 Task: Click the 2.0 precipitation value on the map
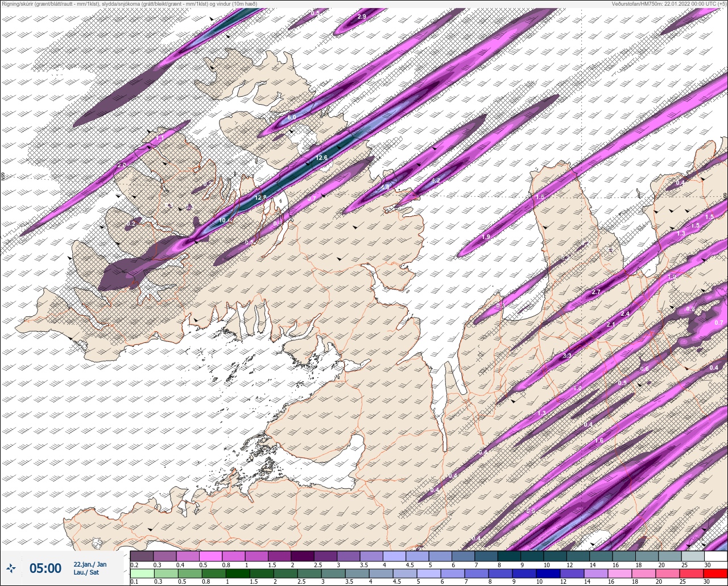(x=122, y=166)
